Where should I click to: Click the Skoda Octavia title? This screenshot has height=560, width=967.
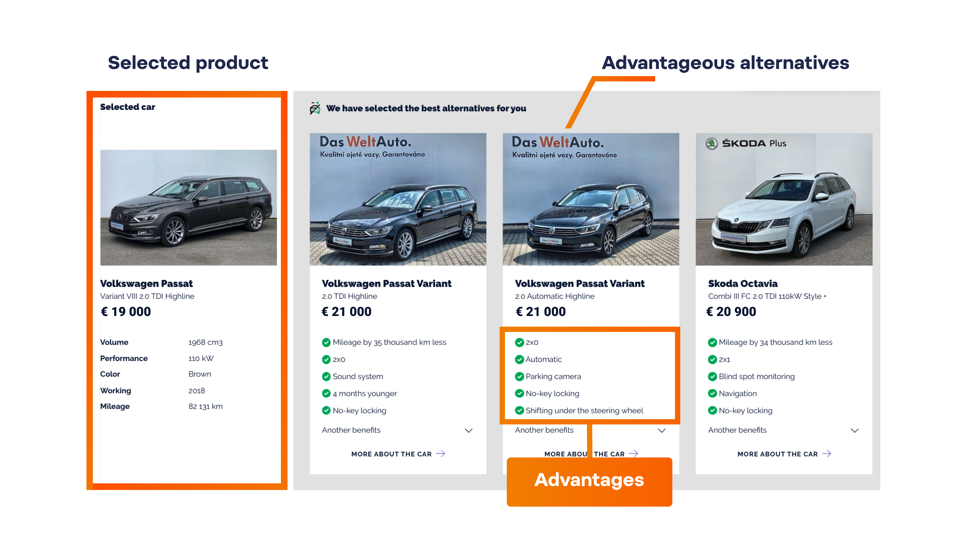[742, 284]
